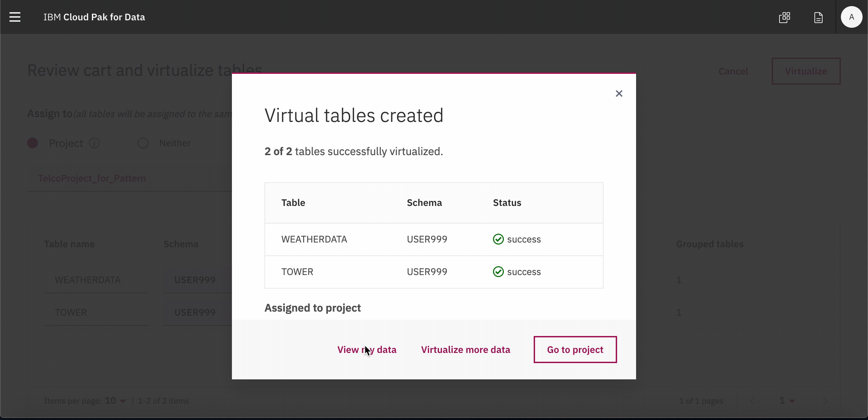868x420 pixels.
Task: Go to the next page arrow
Action: (825, 401)
